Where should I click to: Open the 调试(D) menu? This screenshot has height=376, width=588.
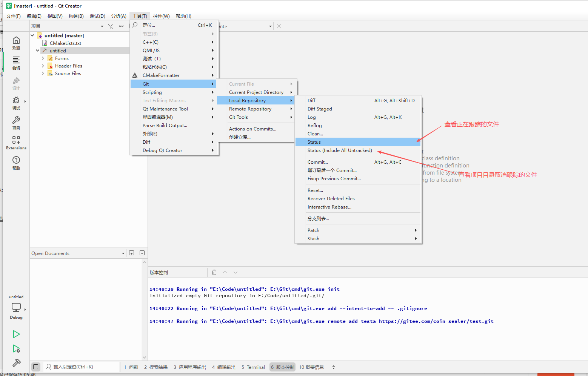click(97, 16)
